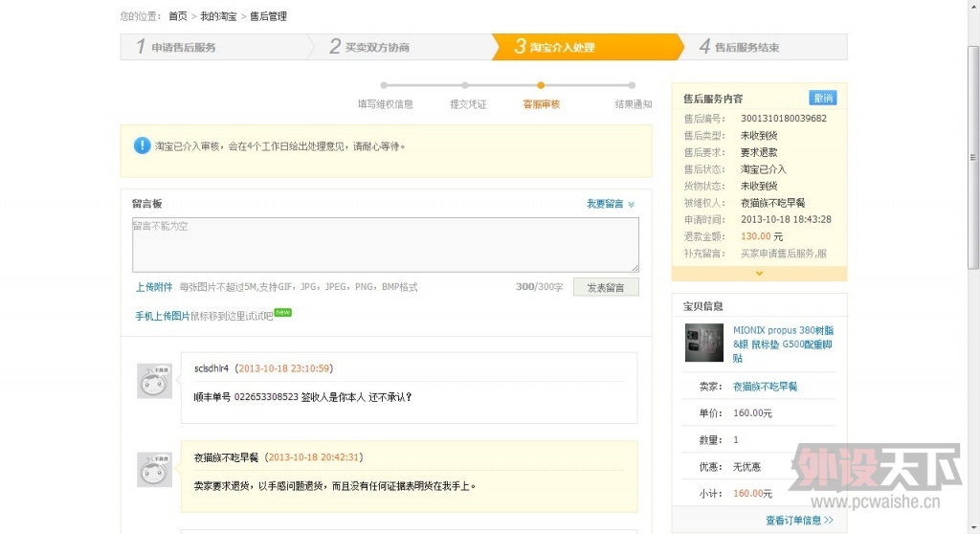Click the 申请时间 2013-10-18 18:43:28 value
The image size is (980, 534).
point(786,219)
